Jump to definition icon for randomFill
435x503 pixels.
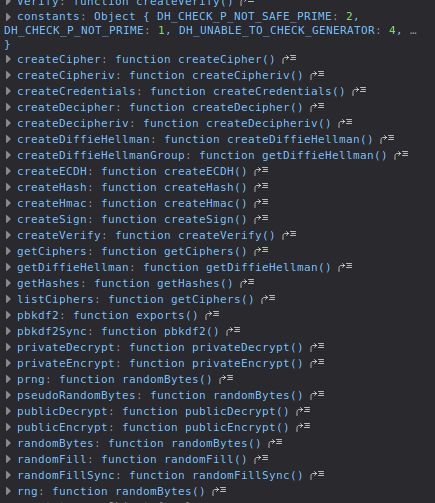261,459
